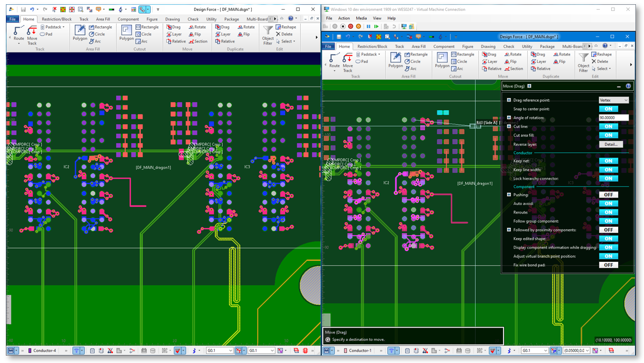Click Duplicate Rotate in left window
Image resolution: width=644 pixels, height=363 pixels.
(x=246, y=27)
